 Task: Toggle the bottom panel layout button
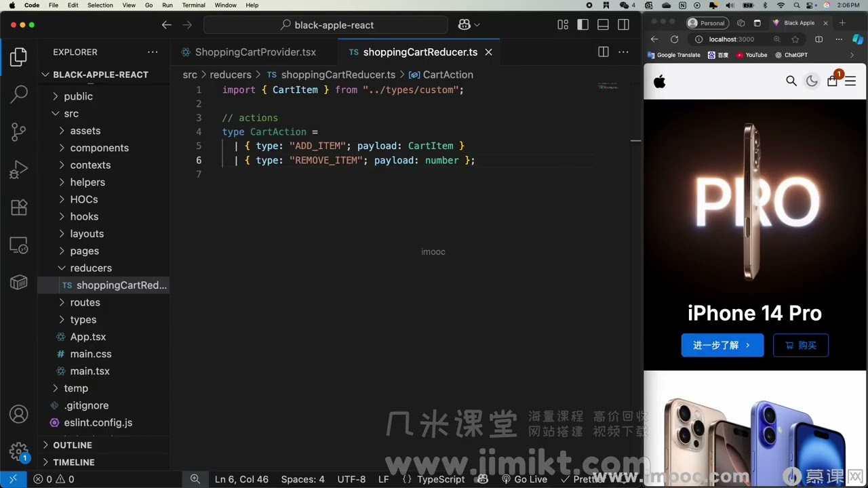point(603,25)
